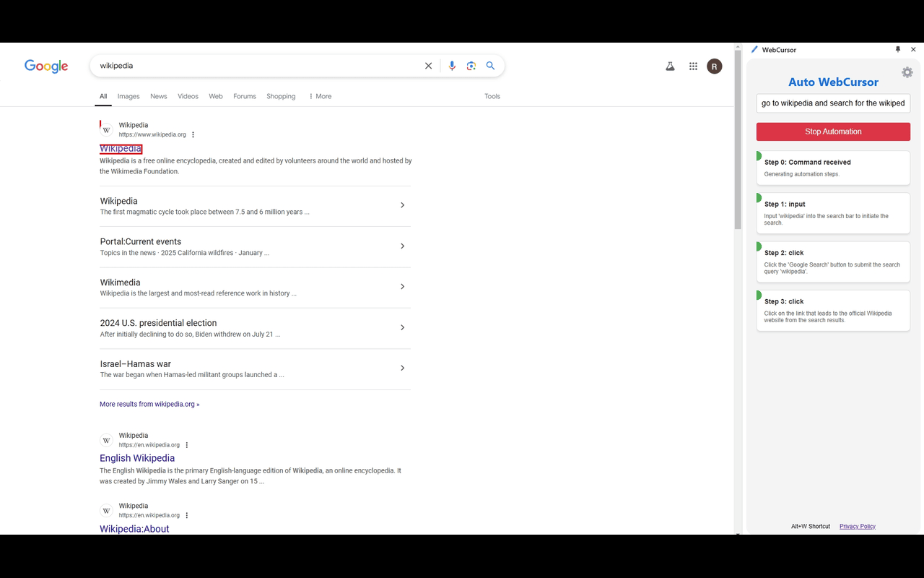924x578 pixels.
Task: Expand the Wikimedia sitelink chevron
Action: [402, 287]
